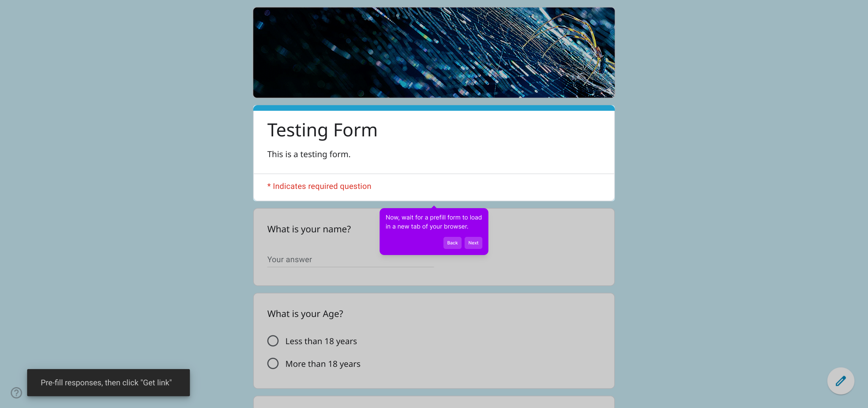Select the radio circle for Less than 18 years
868x408 pixels.
pos(273,341)
